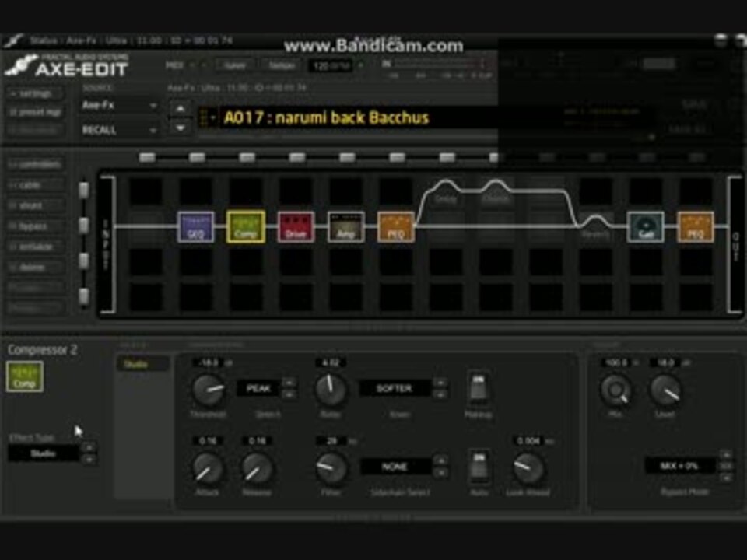This screenshot has height=560, width=747.
Task: Click the Axe-Edit logo
Action: pyautogui.click(x=67, y=65)
